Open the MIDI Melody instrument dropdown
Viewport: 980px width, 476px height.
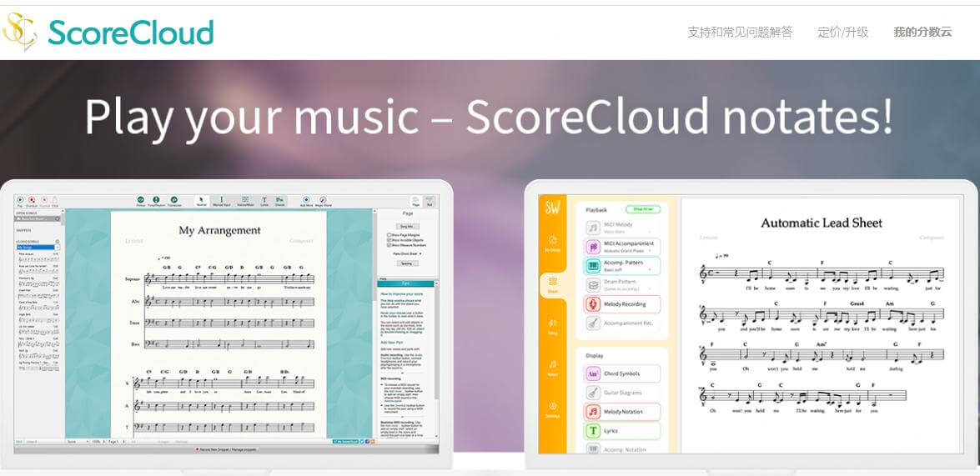point(627,232)
